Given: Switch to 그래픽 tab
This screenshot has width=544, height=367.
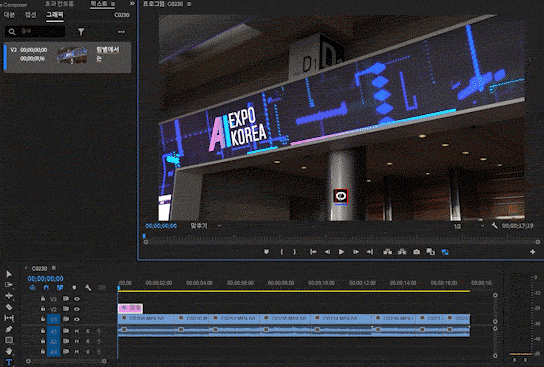Looking at the screenshot, I should [x=55, y=15].
